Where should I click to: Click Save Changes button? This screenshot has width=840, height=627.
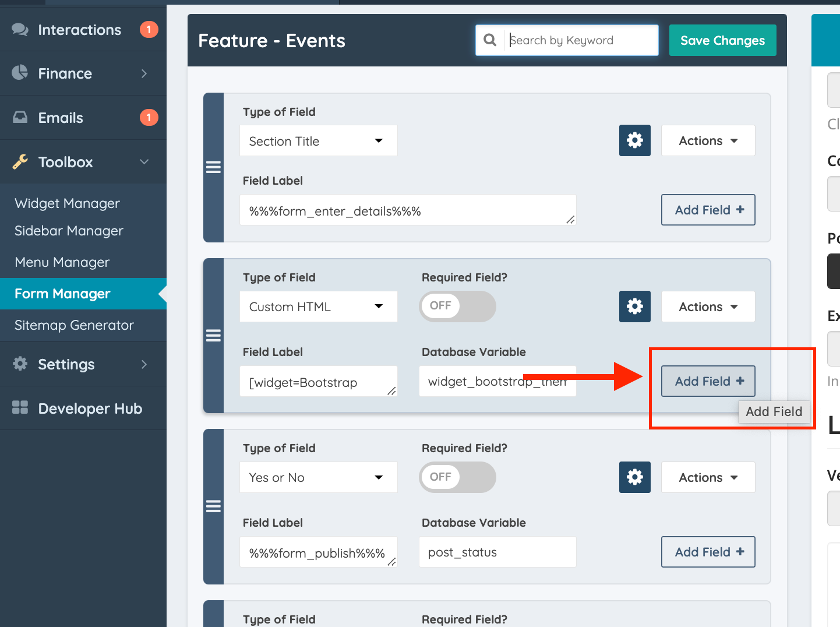tap(722, 40)
